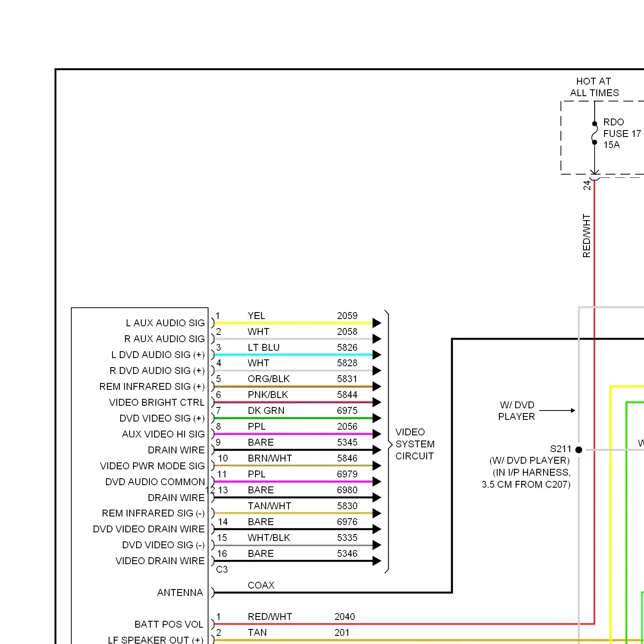Select the RDO FUSE 17 15A label
This screenshot has height=644, width=644.
click(x=622, y=134)
